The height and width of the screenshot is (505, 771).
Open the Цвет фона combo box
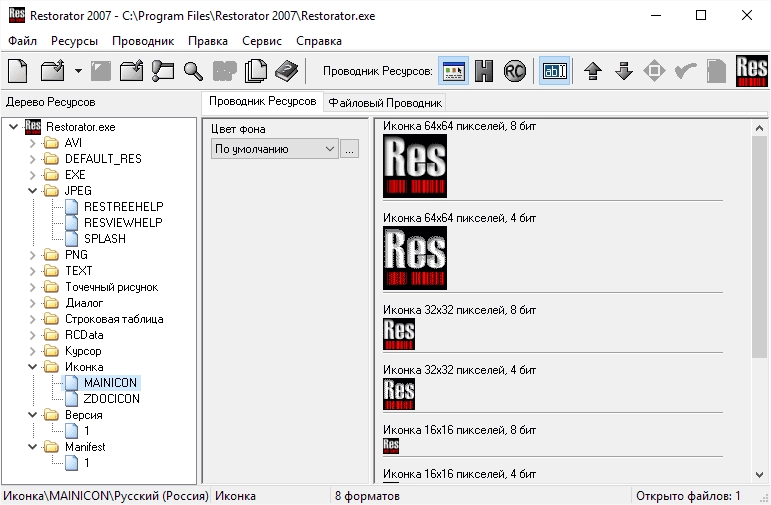(x=275, y=149)
